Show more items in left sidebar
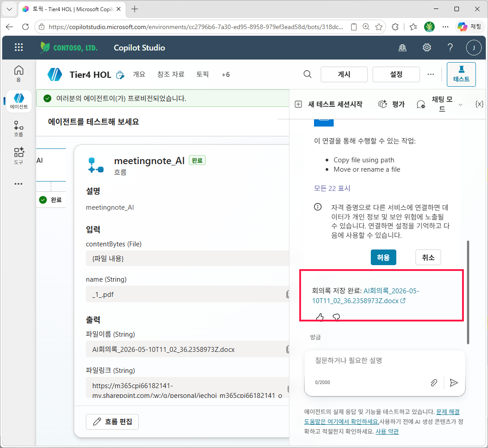Screen dimensions: 488x448 pyautogui.click(x=19, y=184)
